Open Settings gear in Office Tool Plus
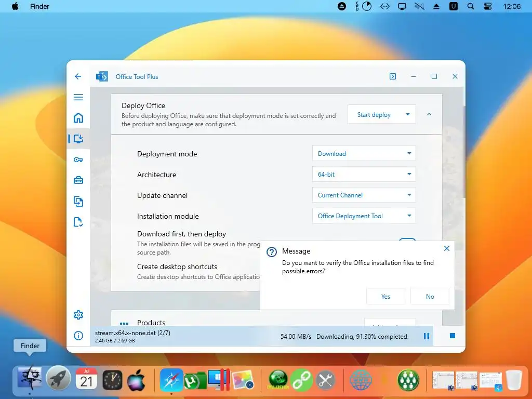The height and width of the screenshot is (399, 532). [78, 315]
